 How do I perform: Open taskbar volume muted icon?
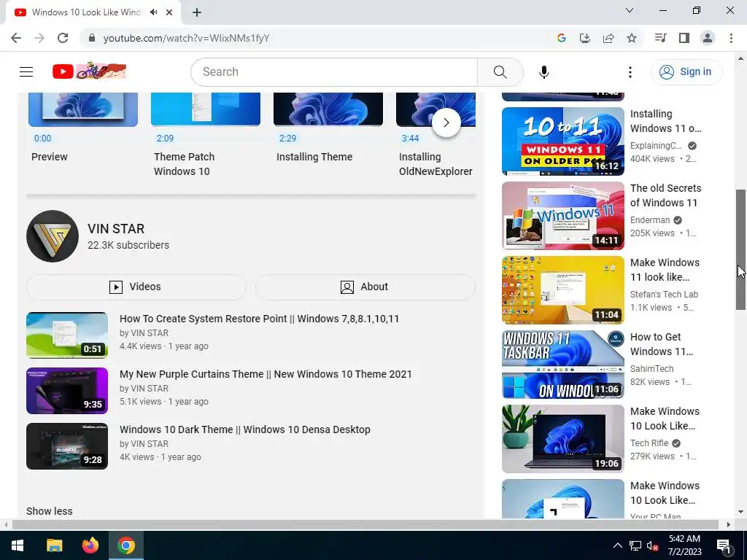pos(653,545)
